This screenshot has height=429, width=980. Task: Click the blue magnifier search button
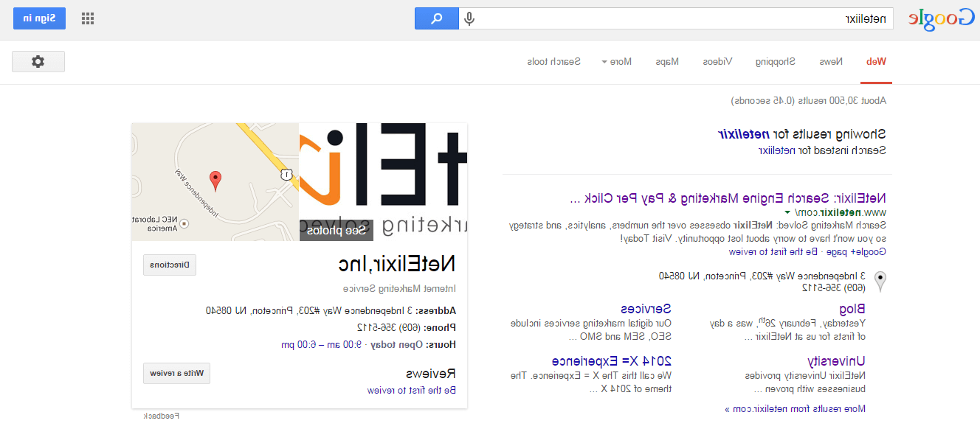tap(437, 18)
